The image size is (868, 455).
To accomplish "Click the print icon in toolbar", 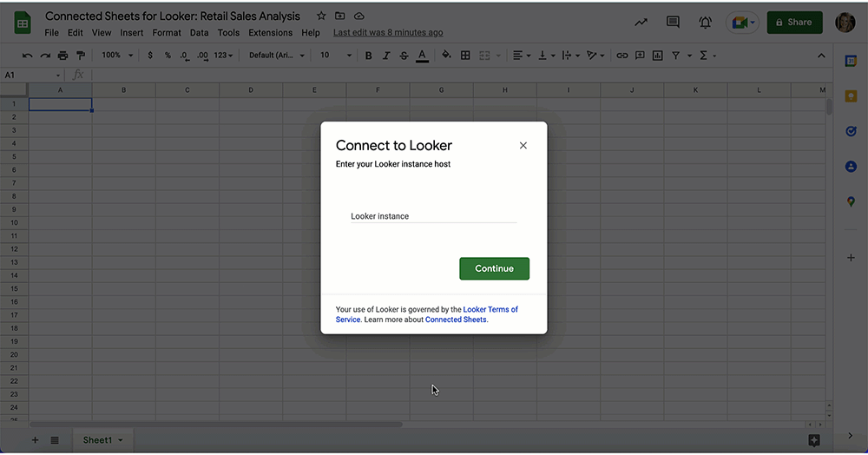I will click(x=62, y=56).
